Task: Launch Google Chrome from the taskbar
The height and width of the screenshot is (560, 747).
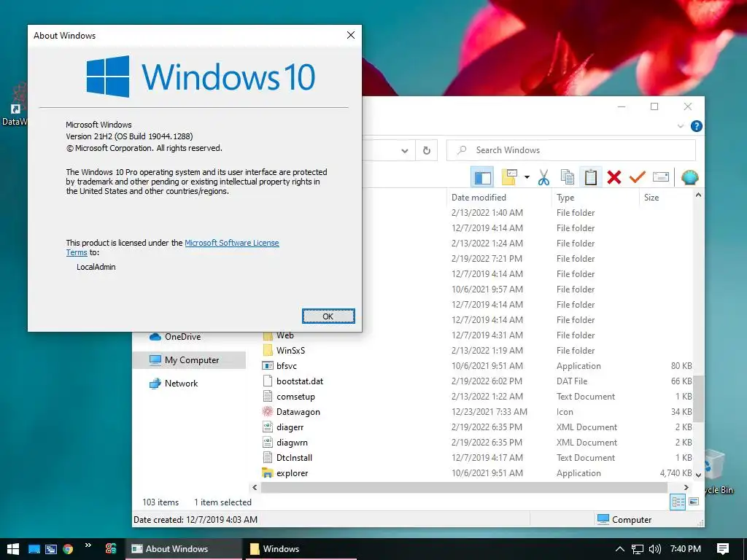Action: click(68, 549)
